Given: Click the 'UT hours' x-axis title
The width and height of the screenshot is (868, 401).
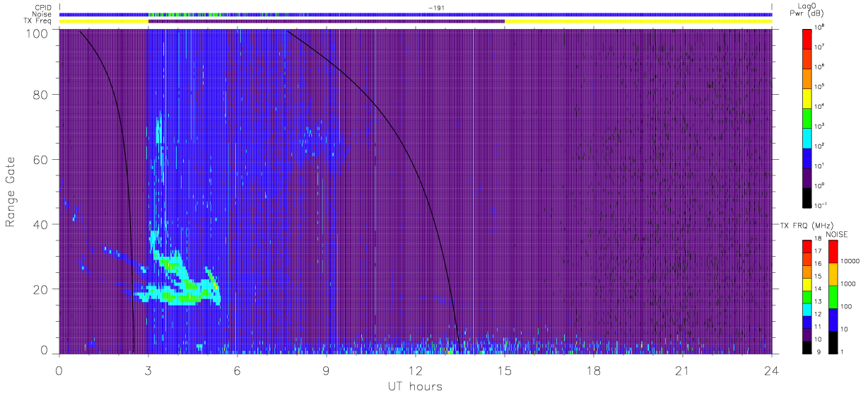Looking at the screenshot, I should pyautogui.click(x=414, y=386).
